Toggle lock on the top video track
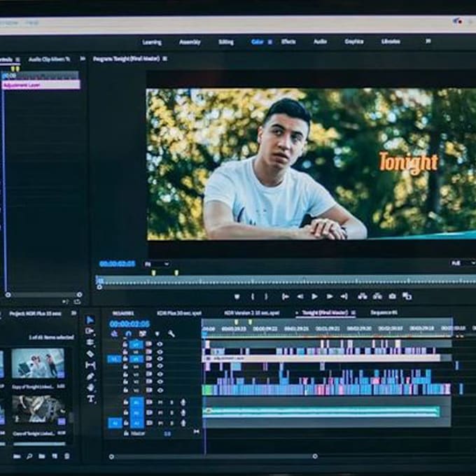Screen dimensions: 476x476 [x=126, y=344]
